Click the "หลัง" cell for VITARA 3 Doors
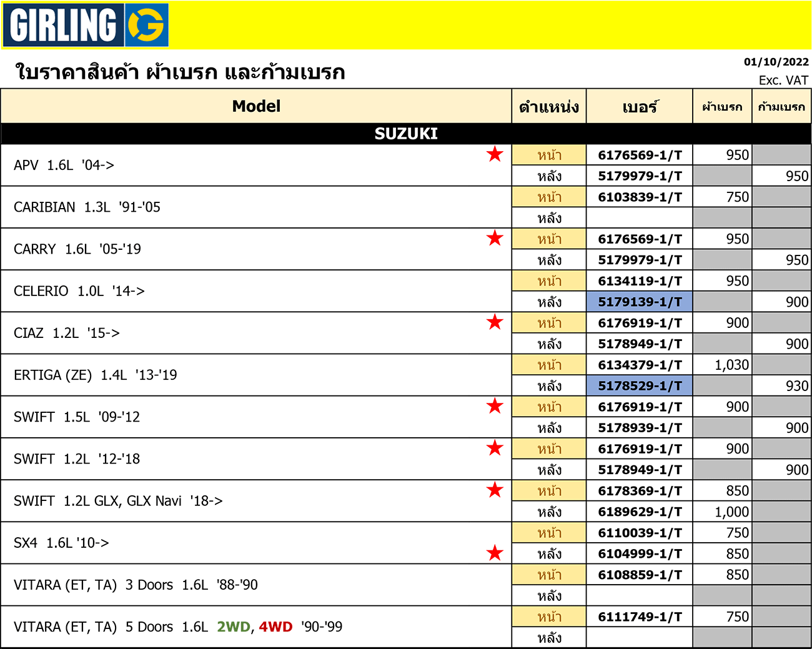 tap(549, 596)
